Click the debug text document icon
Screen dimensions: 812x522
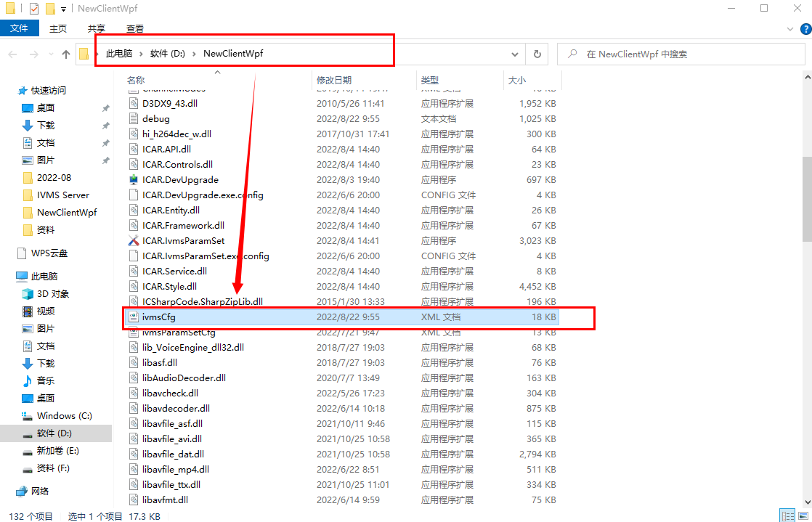click(134, 118)
